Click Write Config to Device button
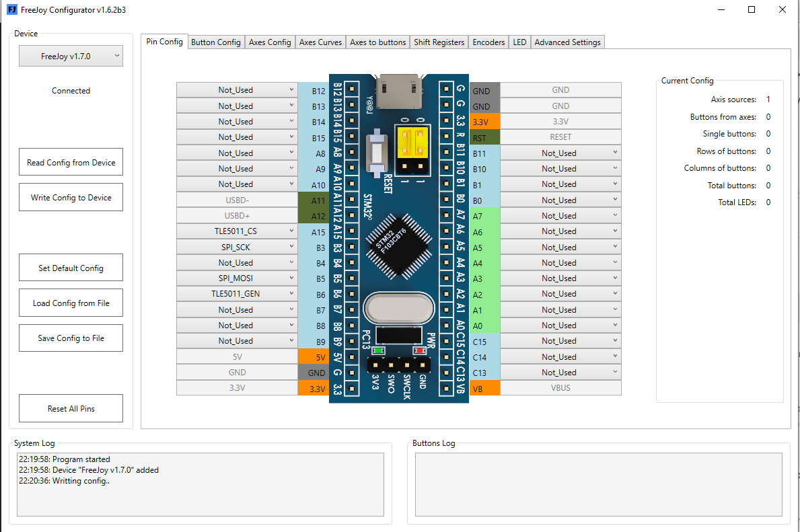Image resolution: width=800 pixels, height=532 pixels. pyautogui.click(x=71, y=197)
